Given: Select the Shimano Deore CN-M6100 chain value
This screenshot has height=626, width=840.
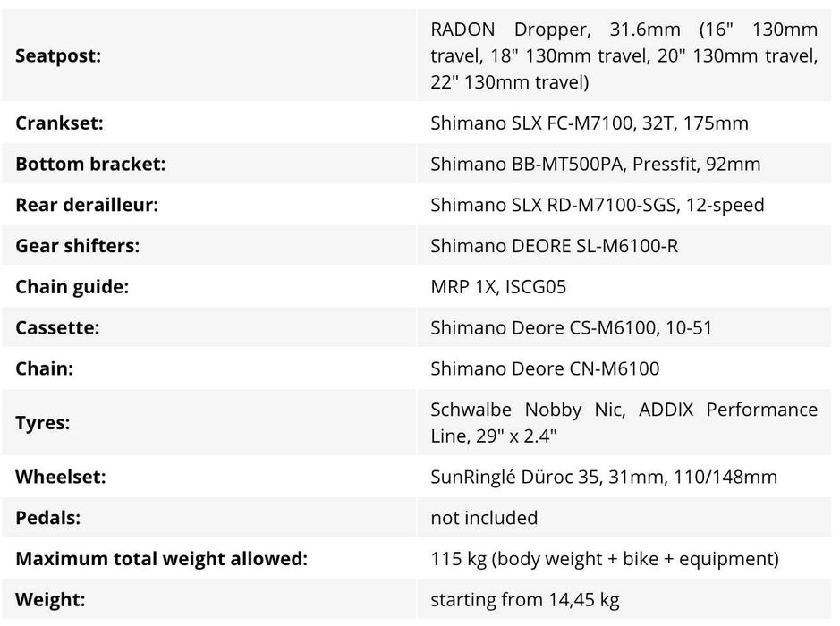Looking at the screenshot, I should pos(545,368).
